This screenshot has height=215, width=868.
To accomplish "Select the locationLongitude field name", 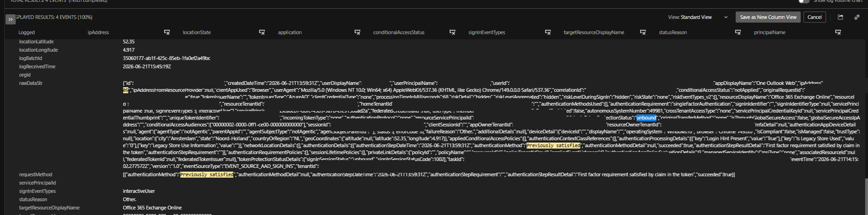I will tap(38, 50).
